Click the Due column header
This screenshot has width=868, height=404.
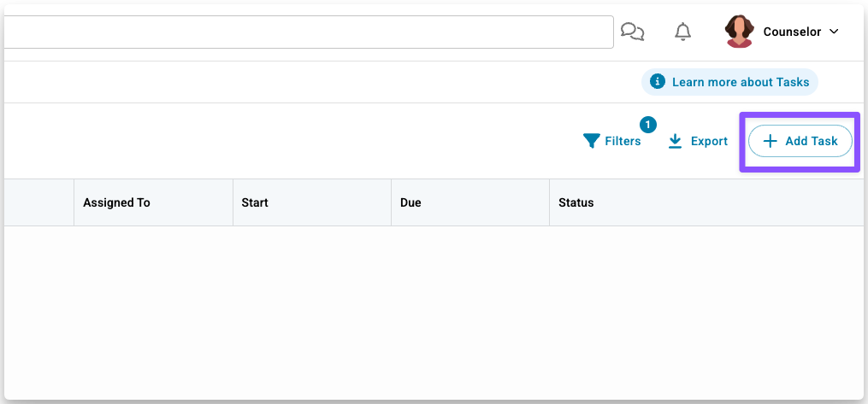point(410,202)
